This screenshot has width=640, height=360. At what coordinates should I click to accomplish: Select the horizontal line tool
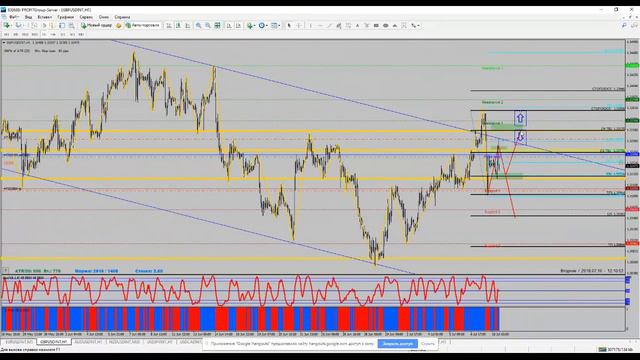tap(320, 25)
